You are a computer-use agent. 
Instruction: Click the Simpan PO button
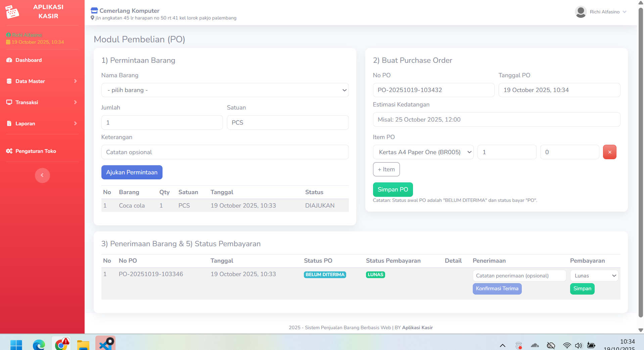click(x=393, y=189)
